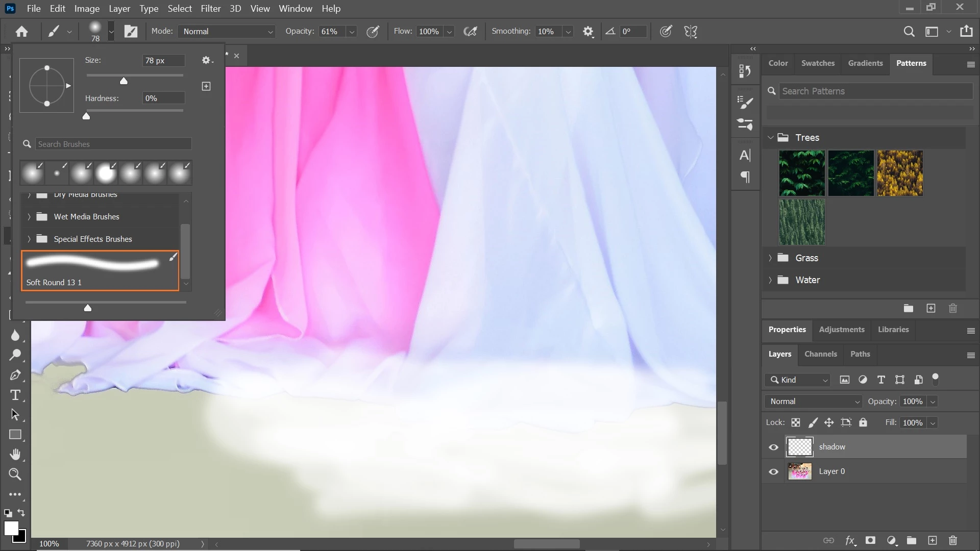
Task: Enable airbrush-style build-up effects
Action: pyautogui.click(x=470, y=32)
